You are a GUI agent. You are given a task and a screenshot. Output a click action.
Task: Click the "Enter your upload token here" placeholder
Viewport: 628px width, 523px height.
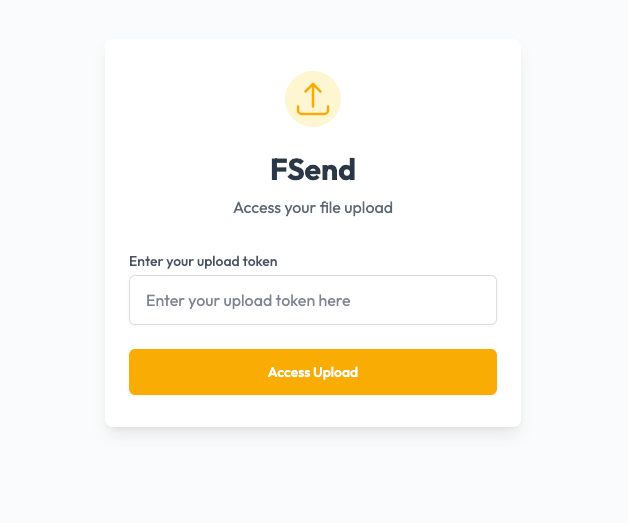tap(248, 301)
